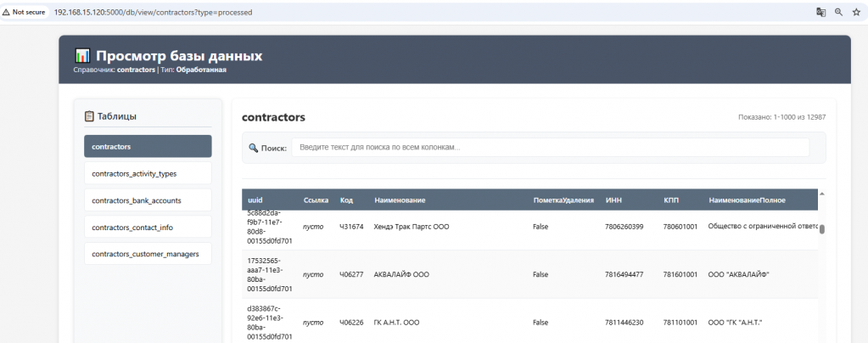Click the translate page icon in address bar
The height and width of the screenshot is (343, 868).
click(821, 12)
